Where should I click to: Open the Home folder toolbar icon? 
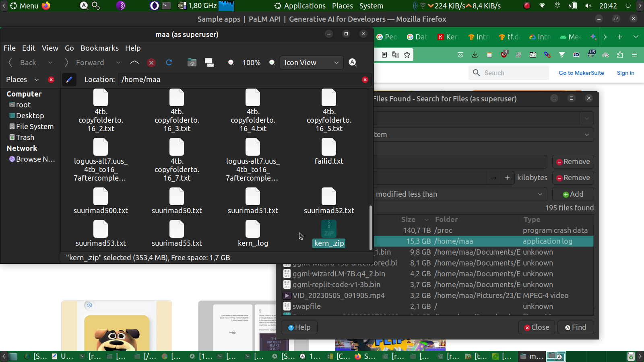pyautogui.click(x=192, y=62)
